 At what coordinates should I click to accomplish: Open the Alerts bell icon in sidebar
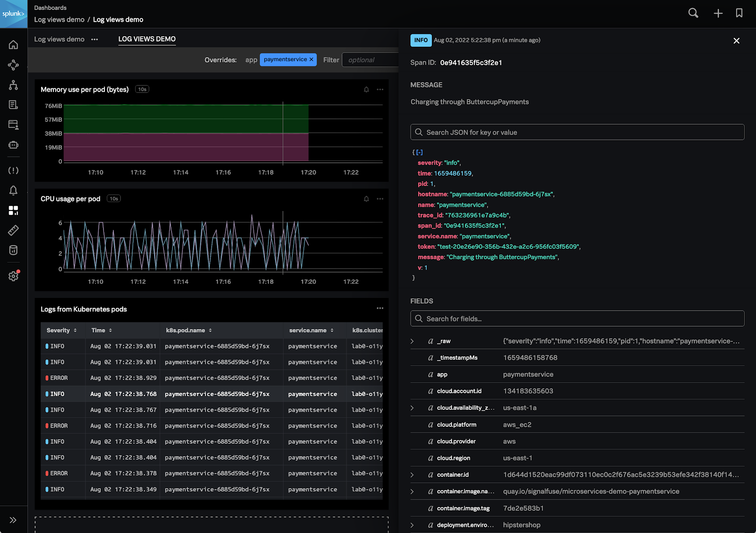13,190
